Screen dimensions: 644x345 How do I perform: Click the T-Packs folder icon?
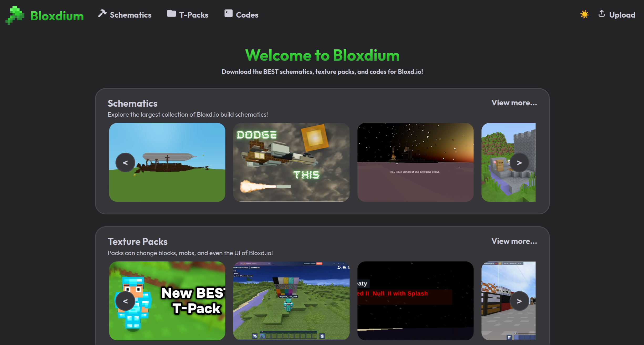click(x=171, y=13)
